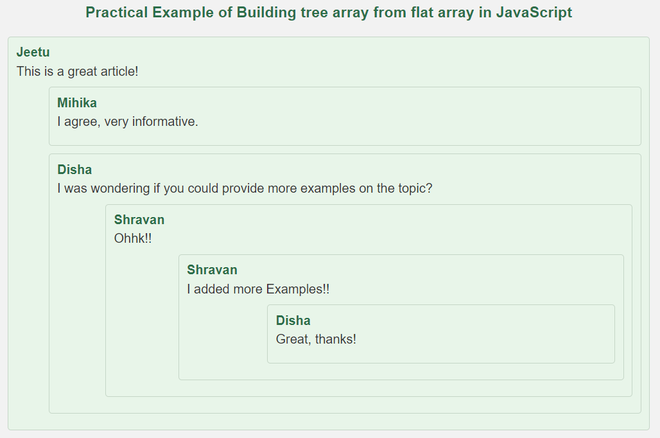The width and height of the screenshot is (660, 438).
Task: Click empty space right of Mihika's reply text
Action: pyautogui.click(x=420, y=122)
